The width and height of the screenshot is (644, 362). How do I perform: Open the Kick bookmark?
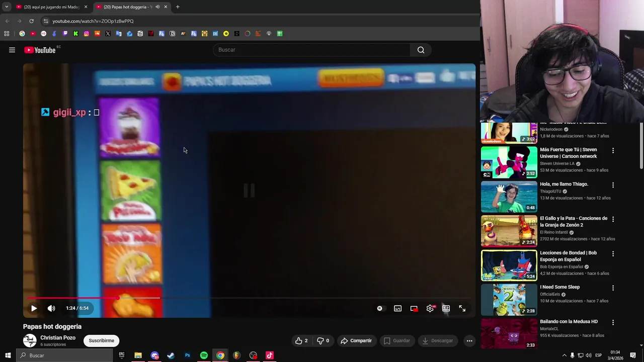coord(75,34)
